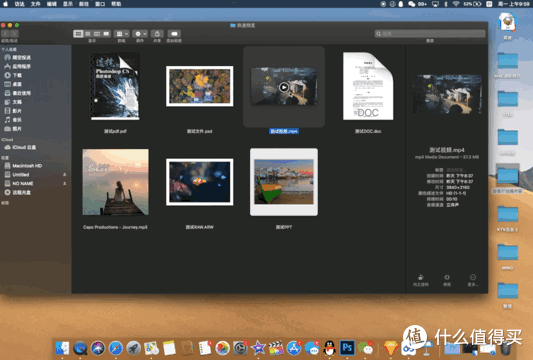Open the 显示 (View) menu
The width and height of the screenshot is (533, 360).
[68, 4]
